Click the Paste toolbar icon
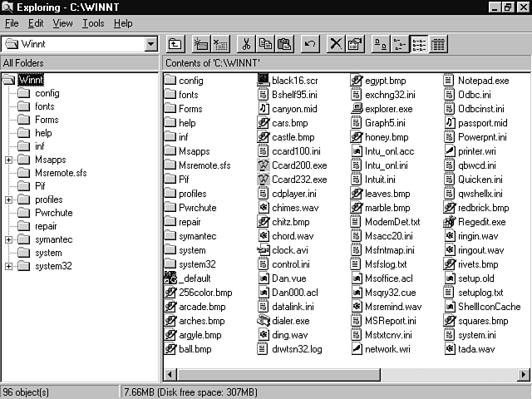Viewport: 532px width, 399px height. click(284, 44)
